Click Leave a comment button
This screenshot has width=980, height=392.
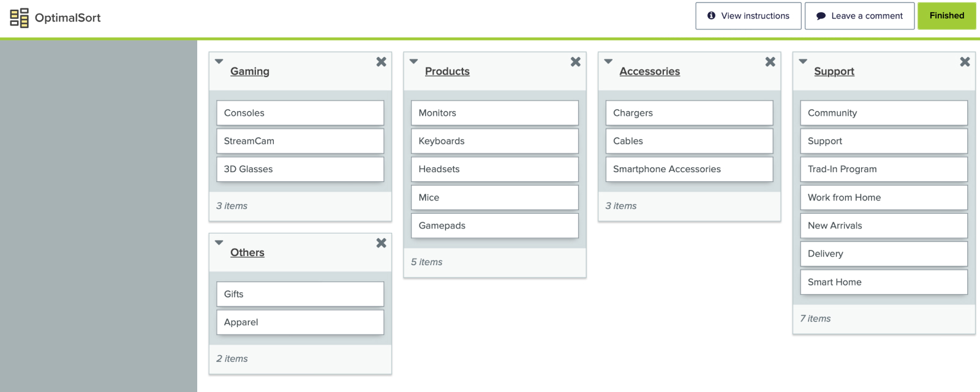coord(859,16)
